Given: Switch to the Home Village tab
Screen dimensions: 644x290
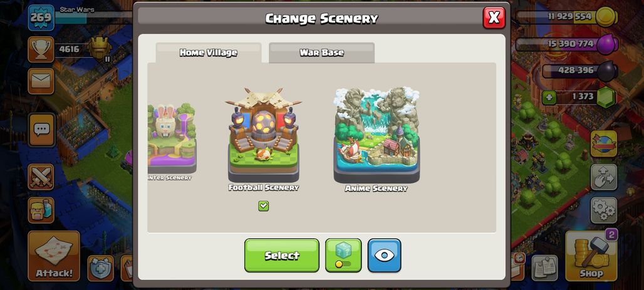Looking at the screenshot, I should [x=208, y=53].
